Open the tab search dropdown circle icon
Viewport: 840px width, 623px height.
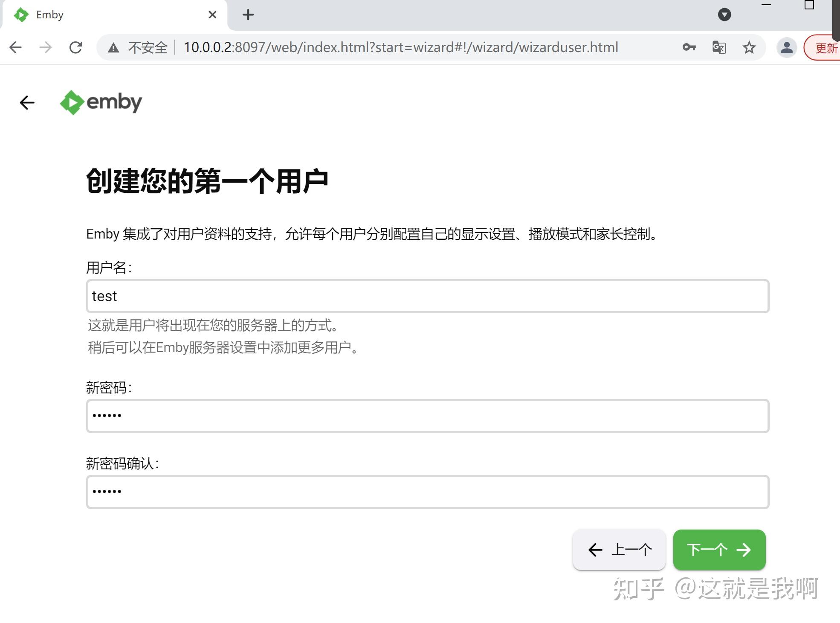724,15
